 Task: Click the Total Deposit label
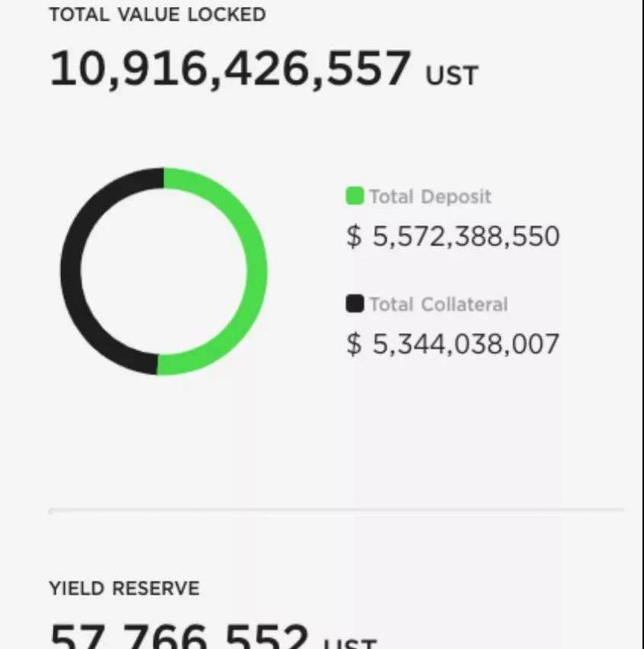tap(430, 196)
